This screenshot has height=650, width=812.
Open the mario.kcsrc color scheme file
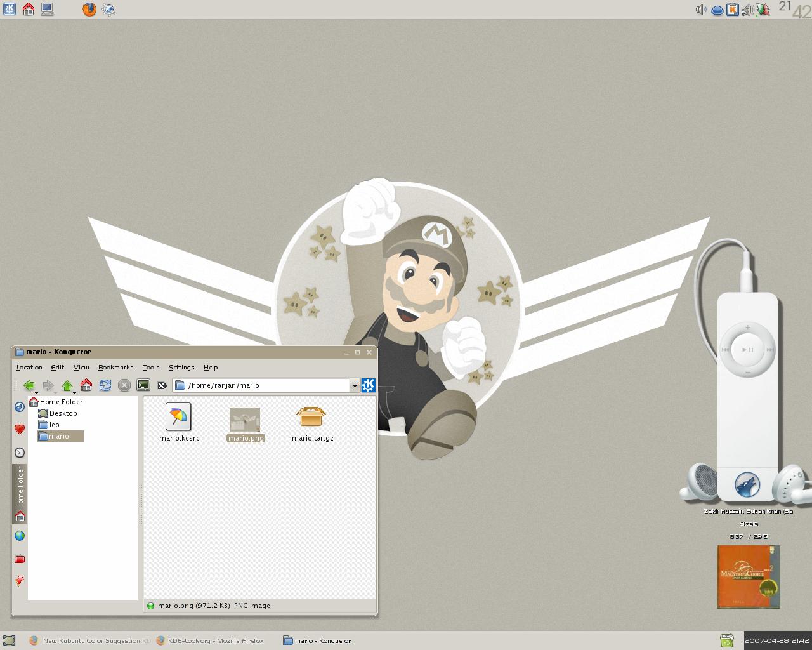[179, 423]
